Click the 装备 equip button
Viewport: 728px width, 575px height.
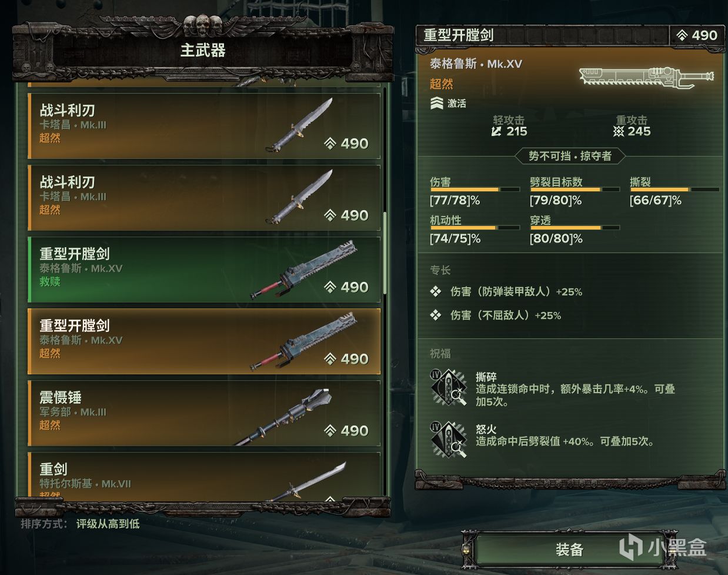point(569,550)
